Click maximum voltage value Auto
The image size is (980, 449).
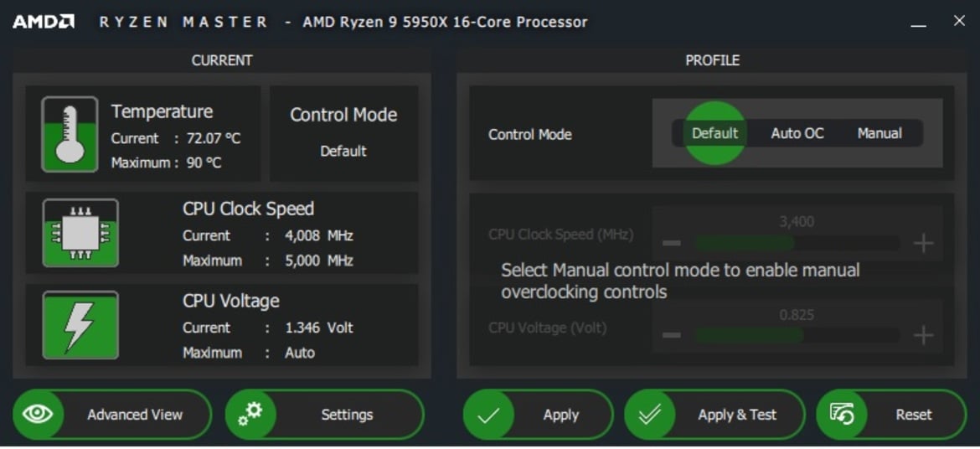[x=300, y=353]
